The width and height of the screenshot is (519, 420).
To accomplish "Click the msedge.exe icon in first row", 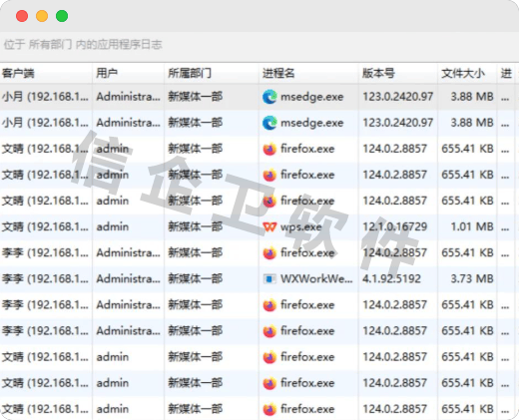I will pos(269,97).
